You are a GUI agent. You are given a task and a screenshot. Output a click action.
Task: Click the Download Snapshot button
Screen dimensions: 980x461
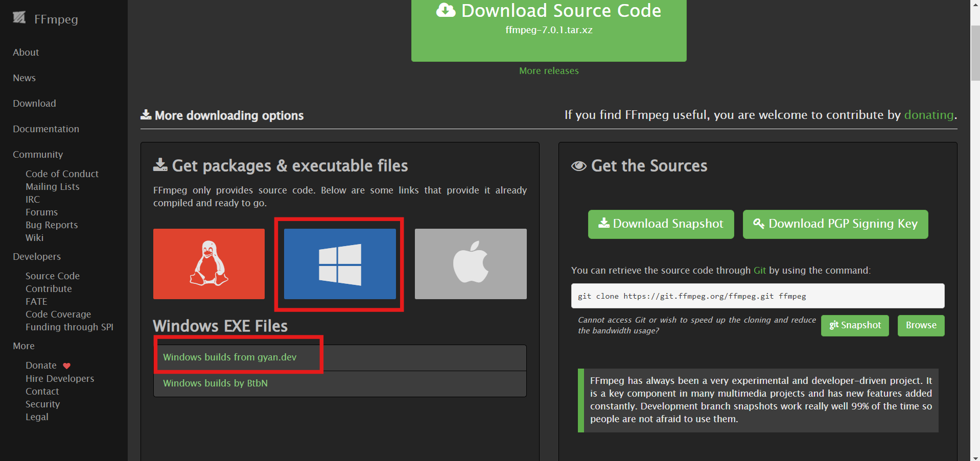(x=661, y=224)
